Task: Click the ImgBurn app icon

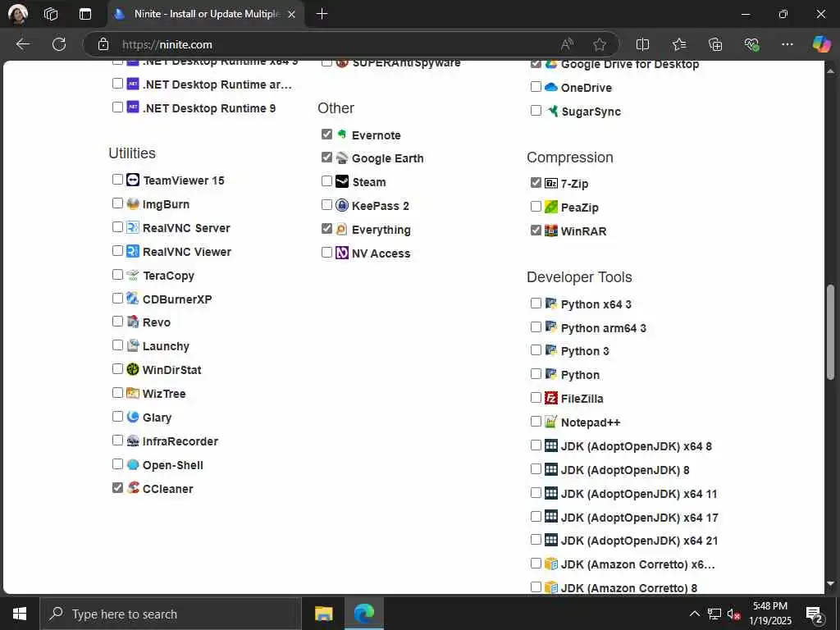Action: tap(133, 203)
